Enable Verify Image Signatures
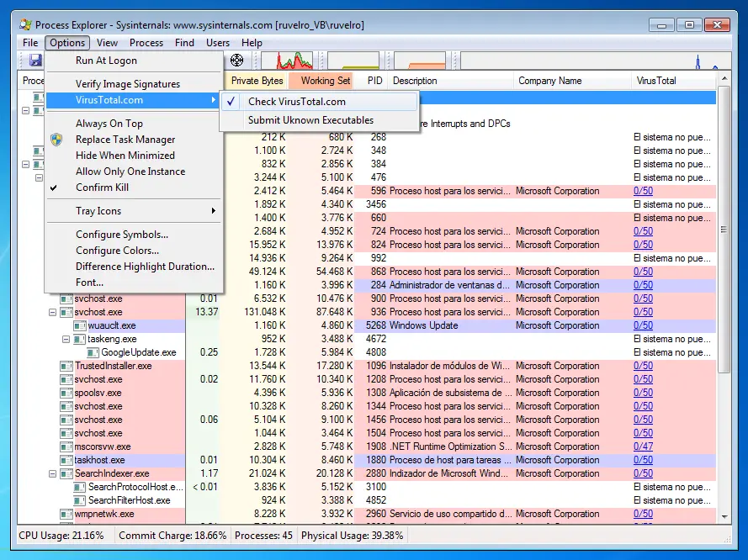 point(134,84)
